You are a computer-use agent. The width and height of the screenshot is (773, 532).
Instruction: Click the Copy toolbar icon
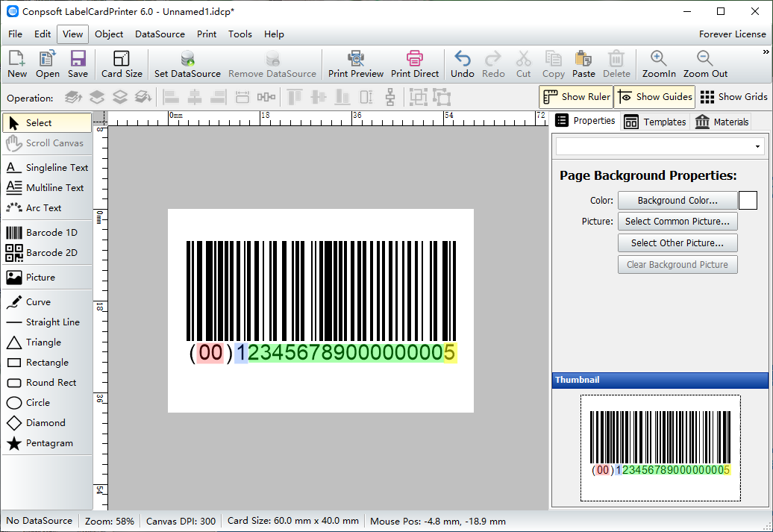[553, 64]
